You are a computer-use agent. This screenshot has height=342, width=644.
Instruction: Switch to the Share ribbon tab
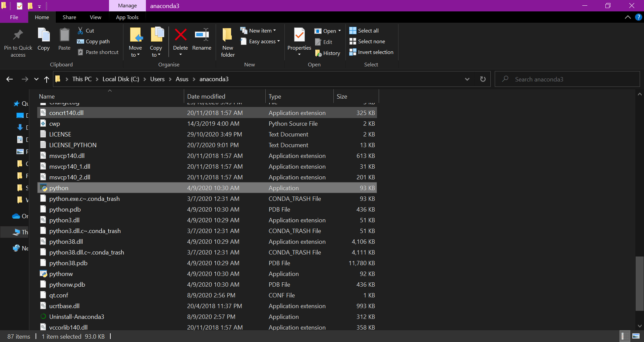tap(69, 17)
